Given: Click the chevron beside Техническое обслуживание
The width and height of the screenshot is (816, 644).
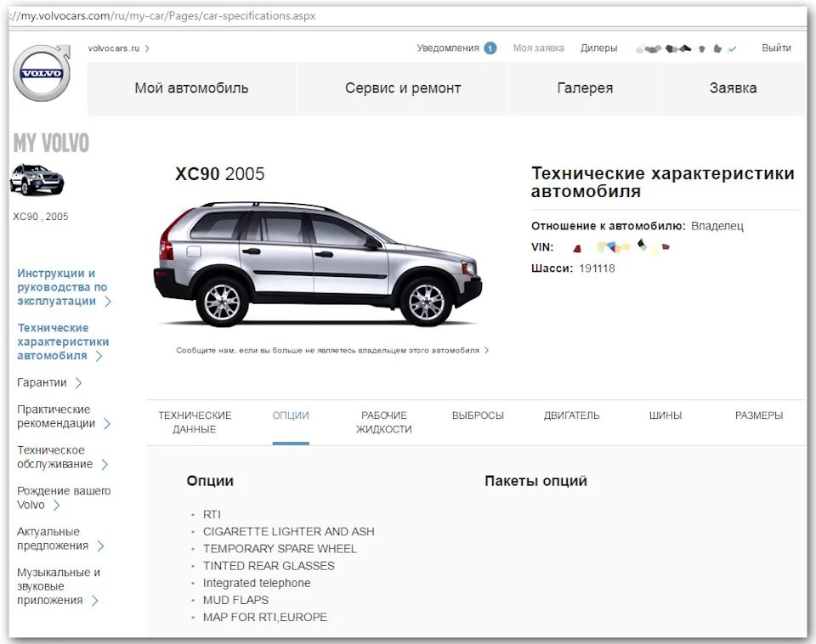Looking at the screenshot, I should [105, 464].
